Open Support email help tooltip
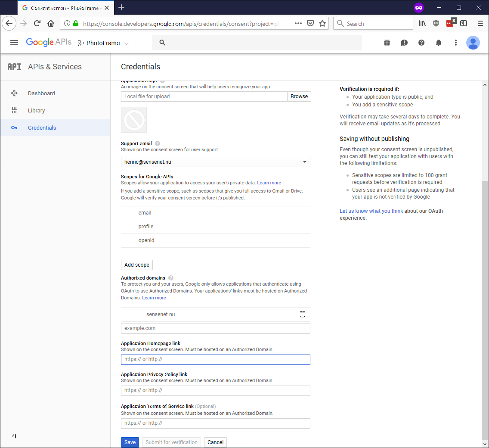 tap(158, 143)
